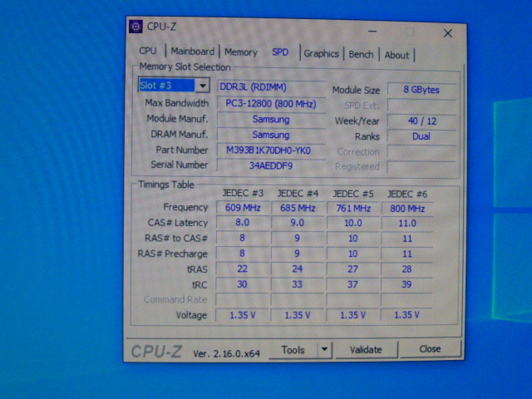This screenshot has height=399, width=532.
Task: Click the DDR3L (RDIMM) memory type field
Action: point(272,87)
